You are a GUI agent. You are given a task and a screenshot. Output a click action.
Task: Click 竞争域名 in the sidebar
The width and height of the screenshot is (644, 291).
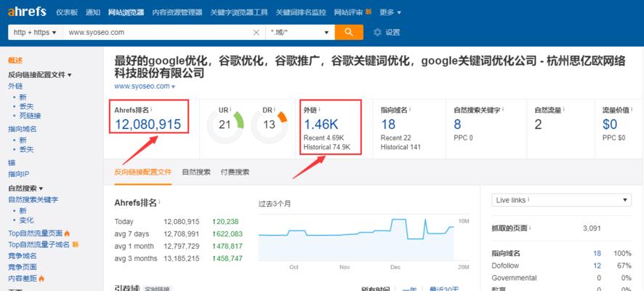(x=23, y=255)
